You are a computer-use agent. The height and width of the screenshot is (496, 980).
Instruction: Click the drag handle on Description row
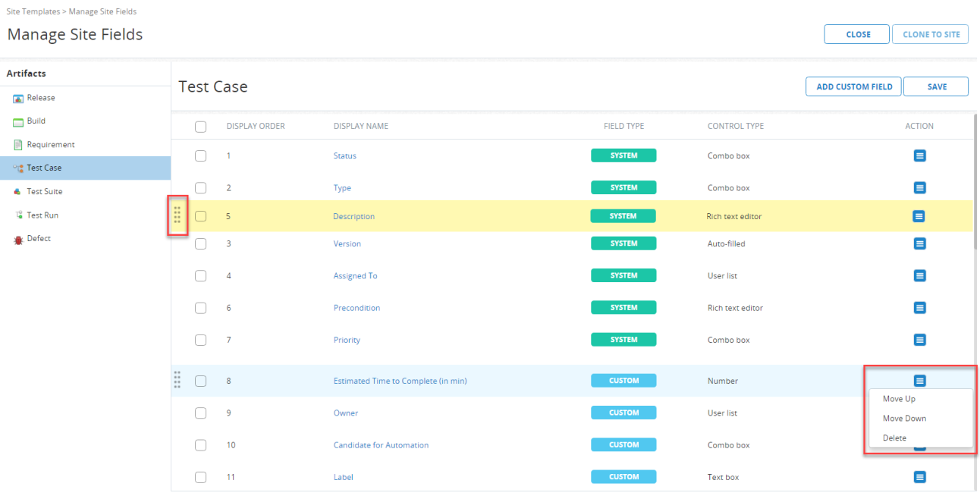click(x=177, y=215)
